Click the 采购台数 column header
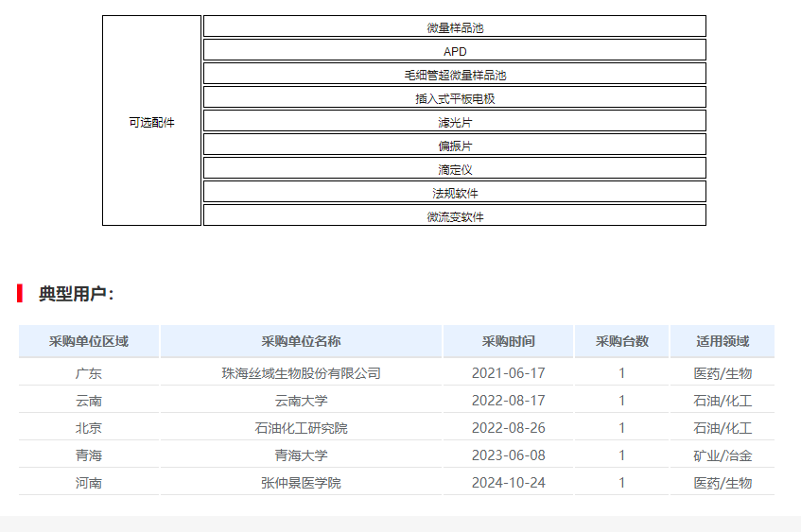This screenshot has height=532, width=801. coord(621,341)
